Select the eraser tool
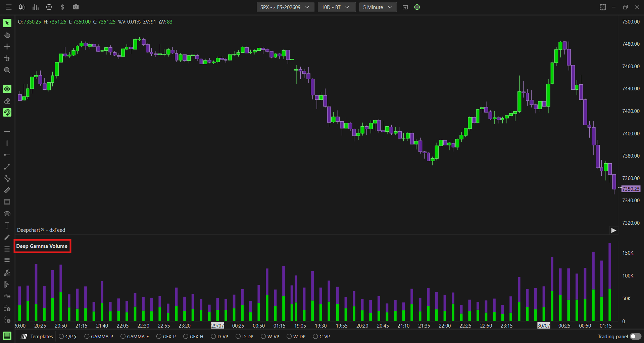Image resolution: width=644 pixels, height=343 pixels. (x=7, y=101)
